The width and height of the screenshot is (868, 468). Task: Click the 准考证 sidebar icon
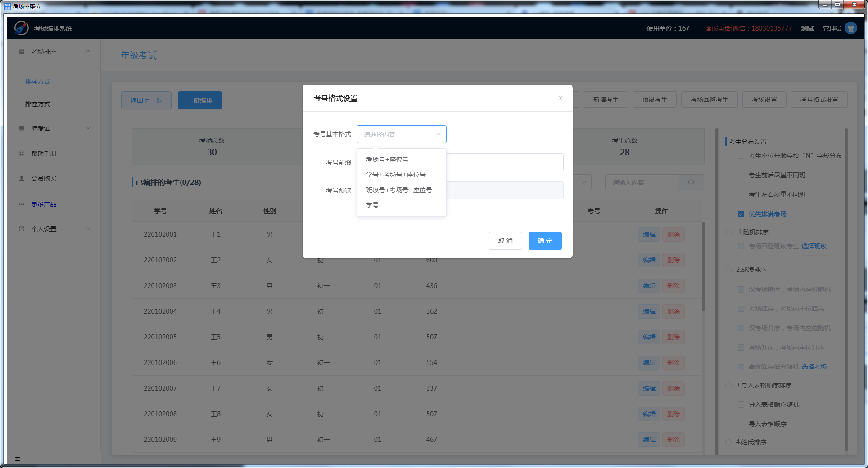[x=22, y=128]
